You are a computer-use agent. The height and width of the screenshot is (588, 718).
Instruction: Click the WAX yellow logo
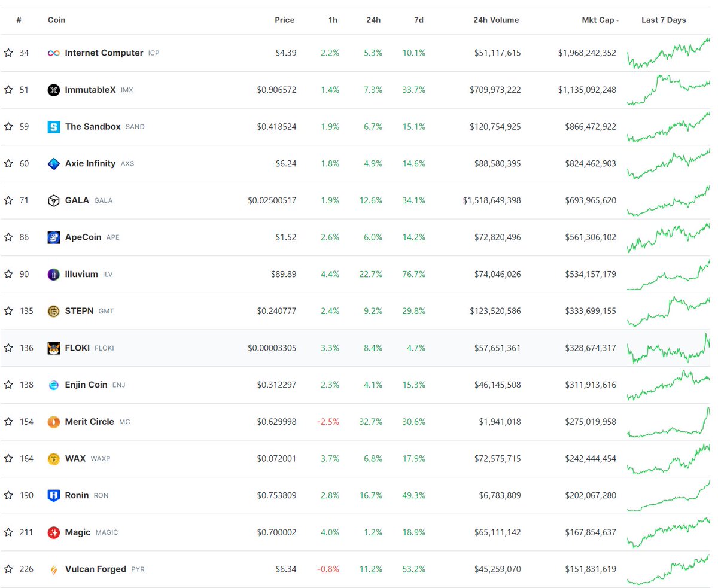pos(54,459)
